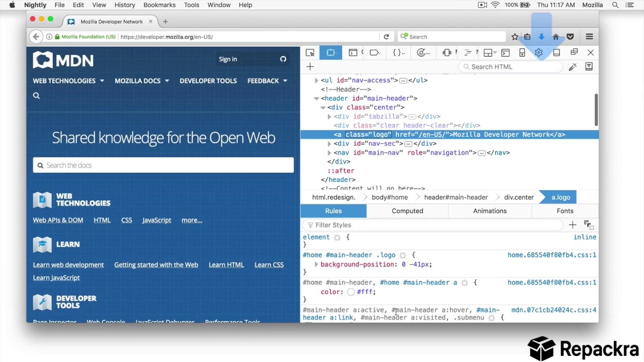Screen dimensions: 644x362
Task: Open the Bookmarks menu in menu bar
Action: tap(159, 5)
